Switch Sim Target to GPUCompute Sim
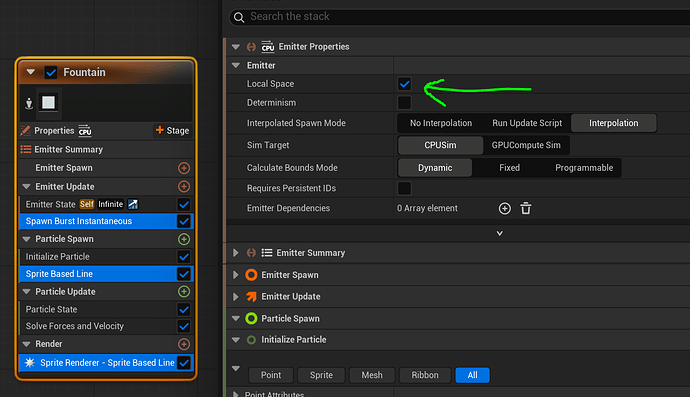690x397 pixels. click(526, 145)
